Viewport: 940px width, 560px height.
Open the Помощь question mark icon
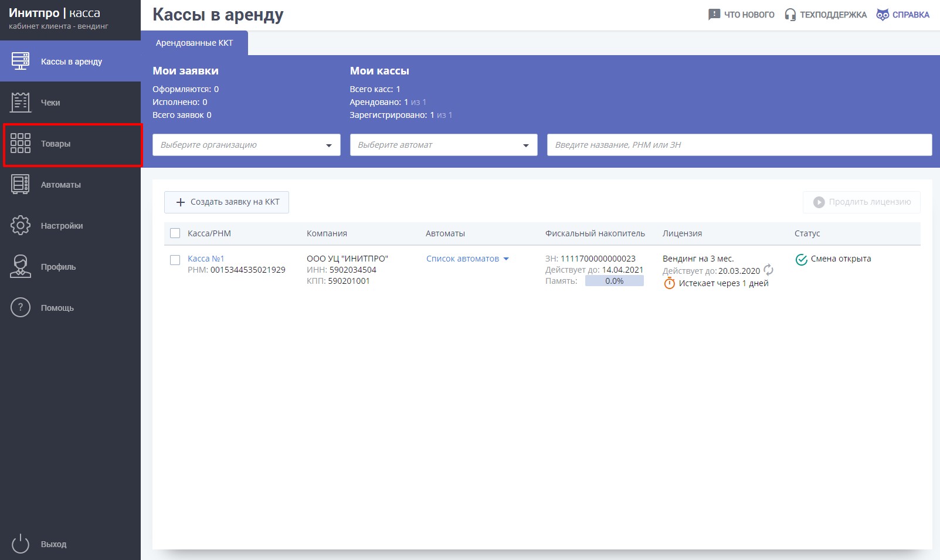click(21, 307)
